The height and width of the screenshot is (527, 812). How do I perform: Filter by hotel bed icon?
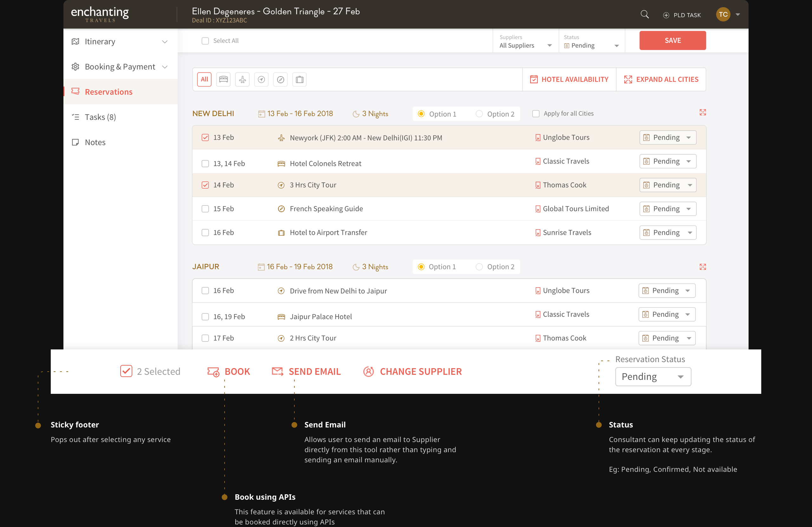pos(223,80)
